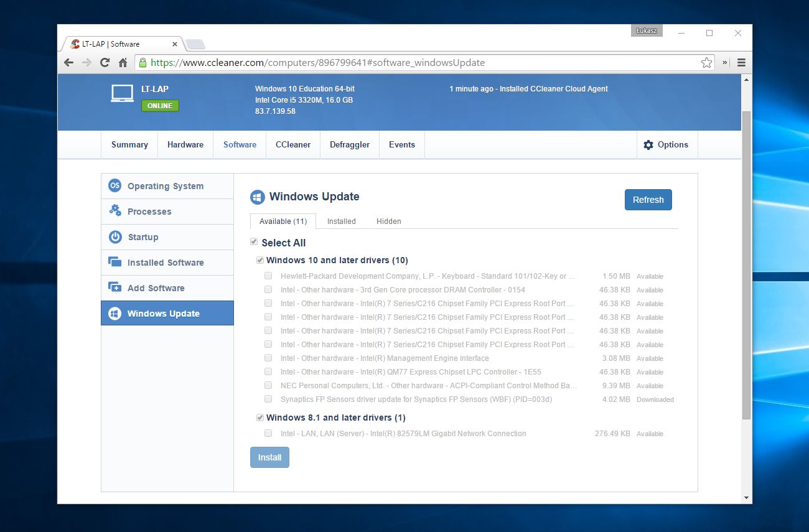809x532 pixels.
Task: Click the Install button
Action: pos(269,457)
